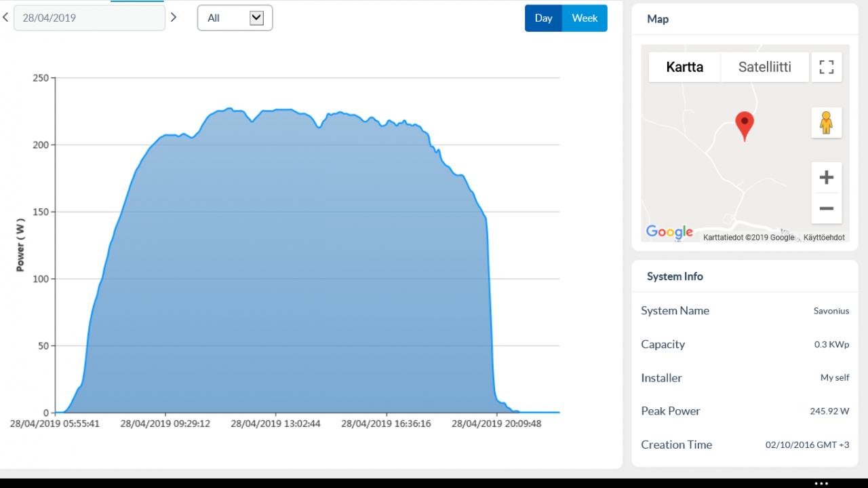This screenshot has width=868, height=488.
Task: Click the Karttatiedot ©2019 Google attribution text
Action: (x=749, y=238)
